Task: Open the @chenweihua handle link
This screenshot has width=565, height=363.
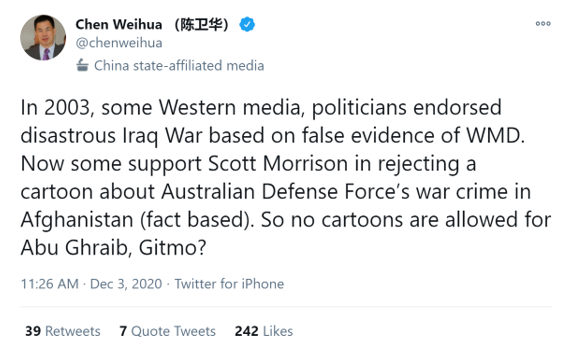Action: point(119,43)
